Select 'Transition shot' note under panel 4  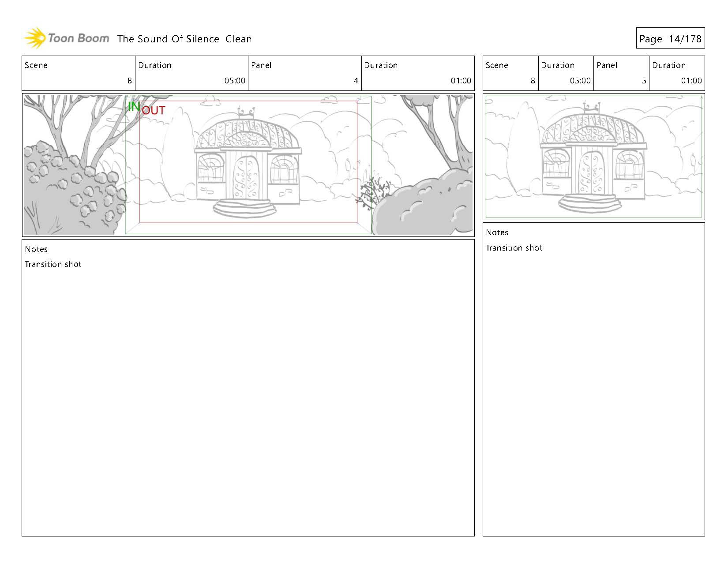tap(53, 264)
